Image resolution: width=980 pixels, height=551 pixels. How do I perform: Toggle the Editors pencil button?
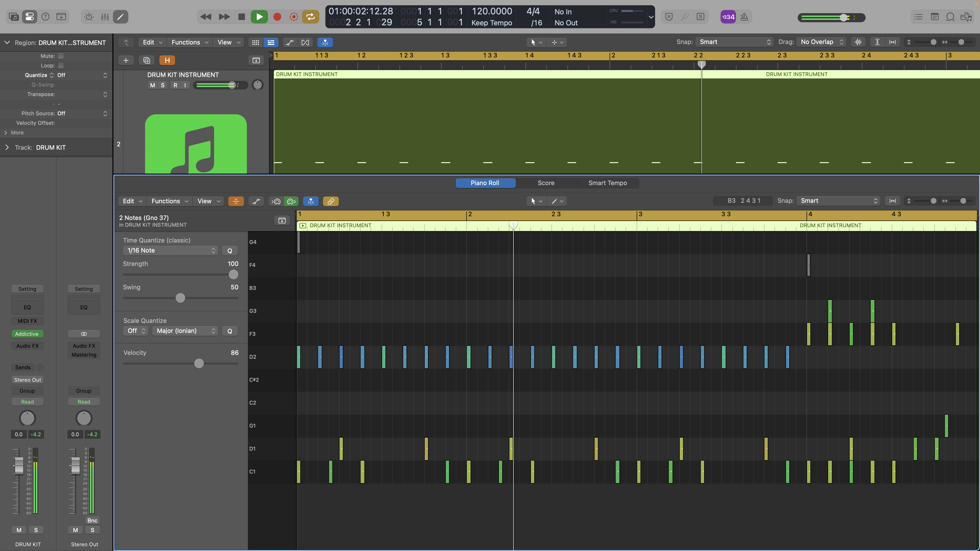(x=120, y=17)
